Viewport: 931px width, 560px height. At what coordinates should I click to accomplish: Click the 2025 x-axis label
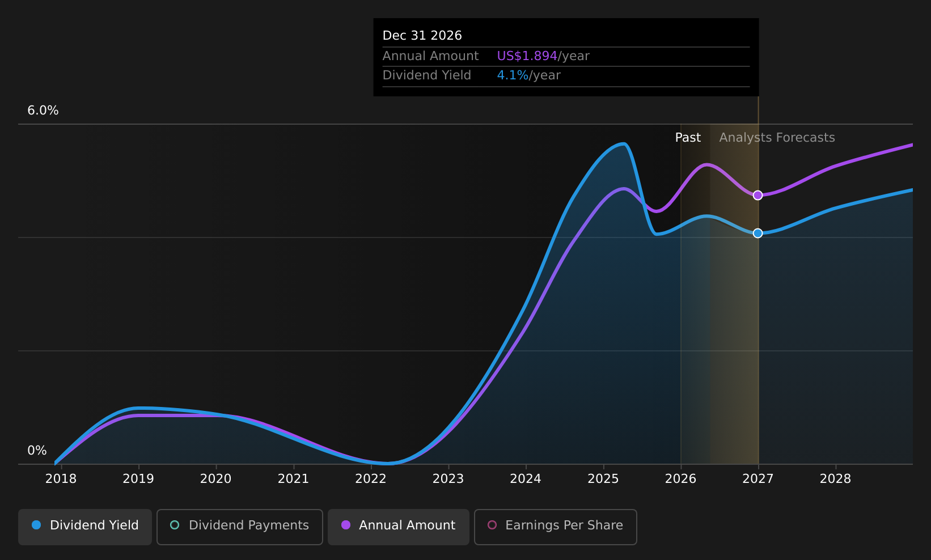(603, 479)
